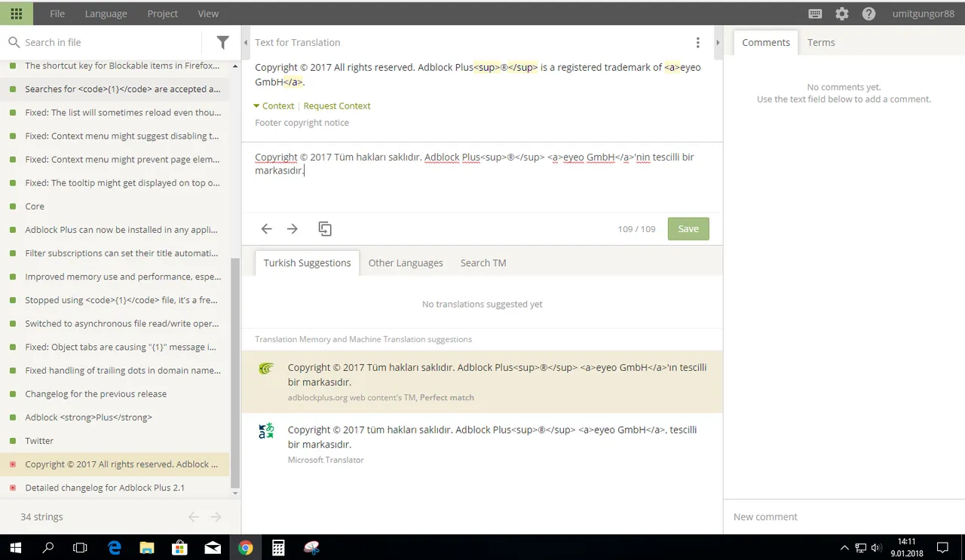This screenshot has height=560, width=965.
Task: Open Mail app from the taskbar
Action: (213, 547)
